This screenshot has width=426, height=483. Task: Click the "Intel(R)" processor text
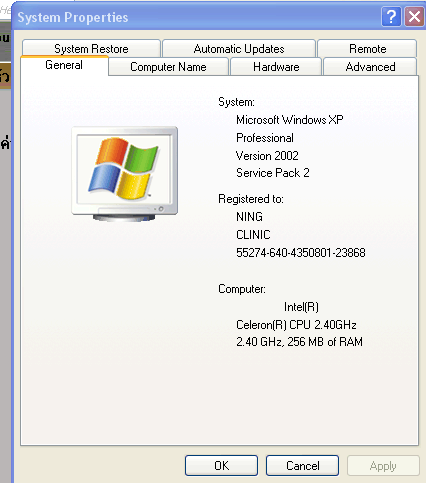coord(301,307)
